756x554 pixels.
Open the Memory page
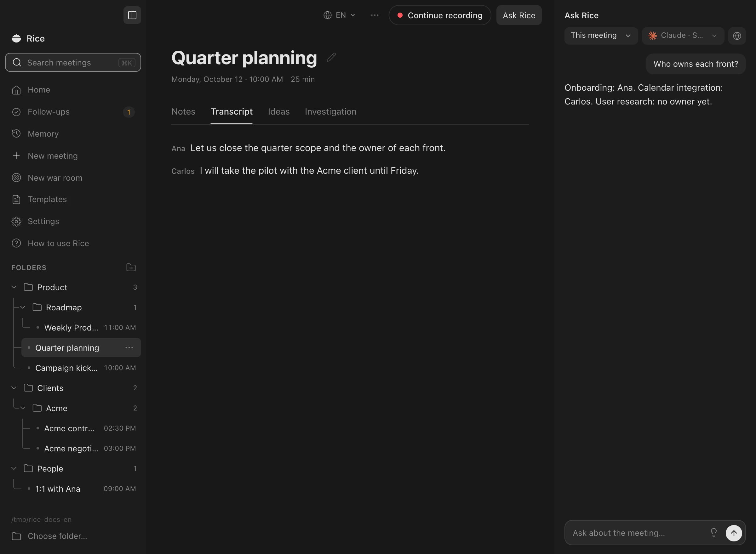tap(73, 134)
